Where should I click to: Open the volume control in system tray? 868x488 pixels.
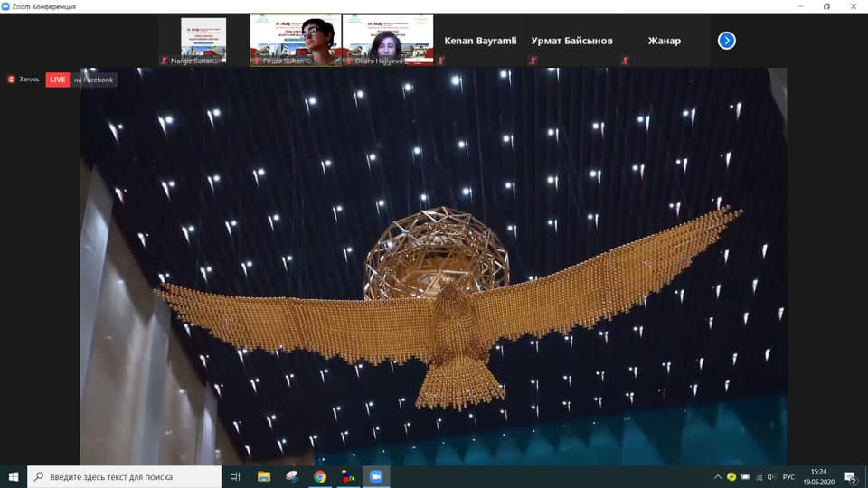[770, 476]
